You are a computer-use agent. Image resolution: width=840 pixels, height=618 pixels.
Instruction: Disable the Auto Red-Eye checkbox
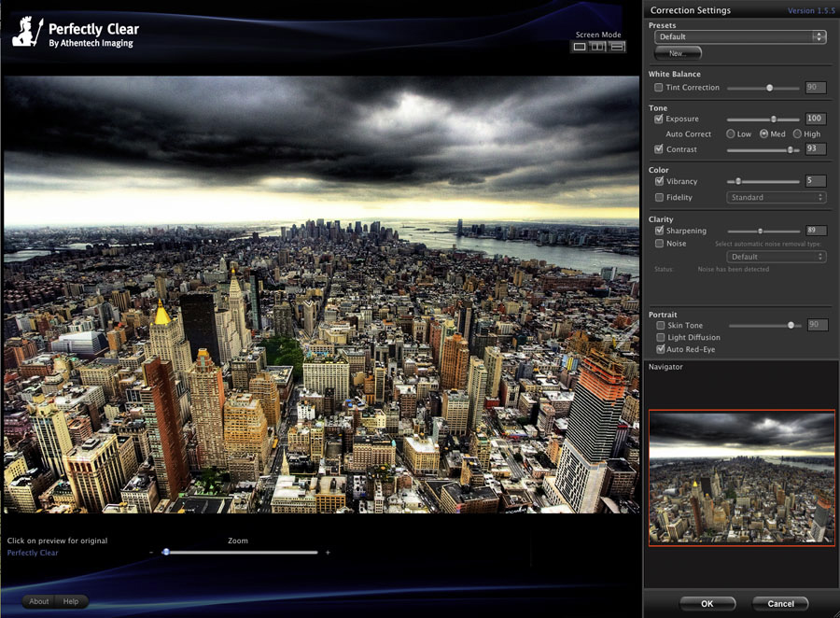point(659,349)
